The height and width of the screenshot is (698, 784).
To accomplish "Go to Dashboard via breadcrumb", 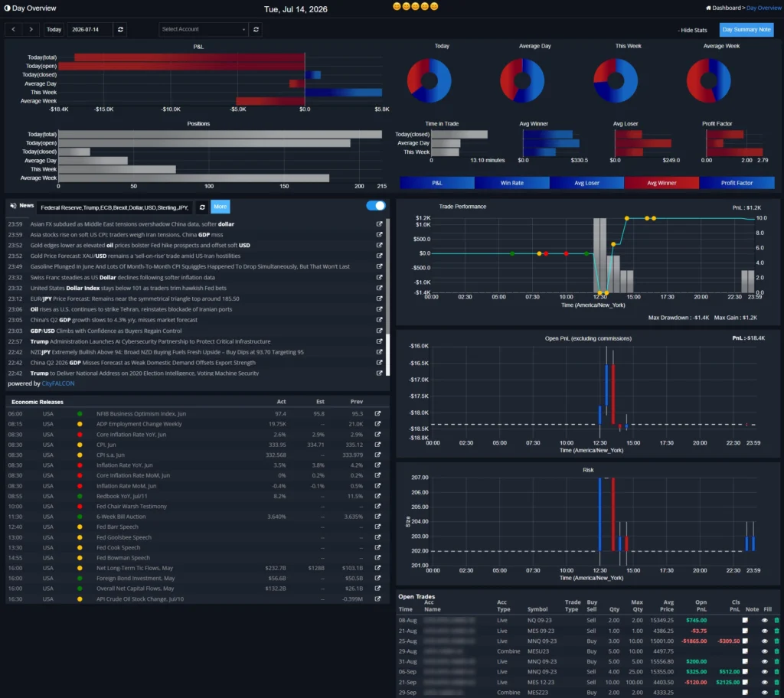I will (x=726, y=8).
